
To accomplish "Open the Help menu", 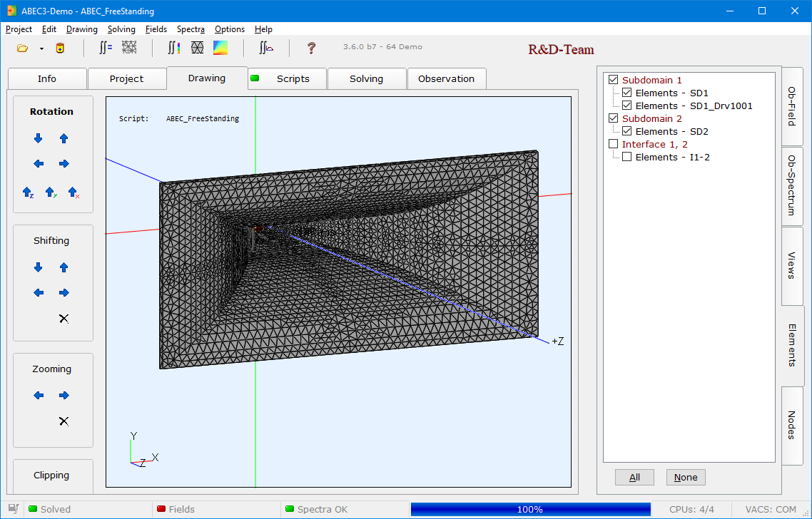I will [263, 29].
